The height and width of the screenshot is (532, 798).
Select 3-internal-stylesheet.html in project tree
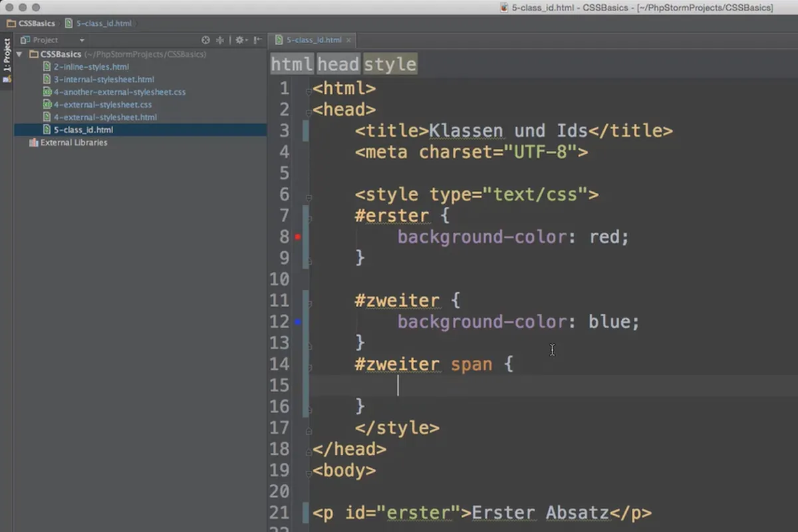pyautogui.click(x=104, y=79)
